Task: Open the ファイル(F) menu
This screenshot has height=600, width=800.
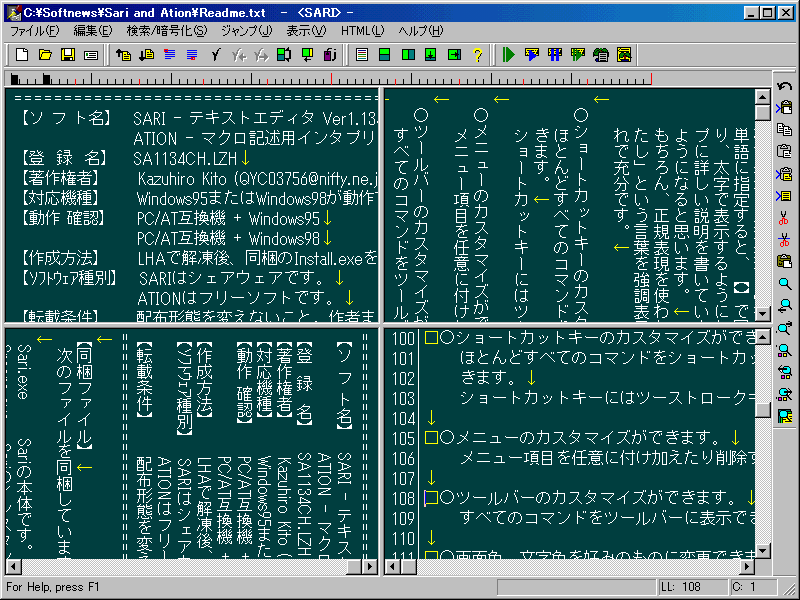Action: coord(35,31)
